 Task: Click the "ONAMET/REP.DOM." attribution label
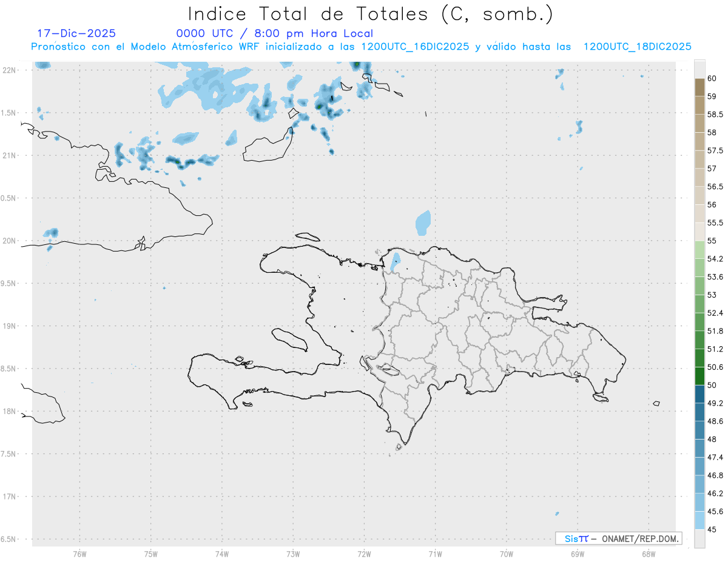tap(639, 538)
